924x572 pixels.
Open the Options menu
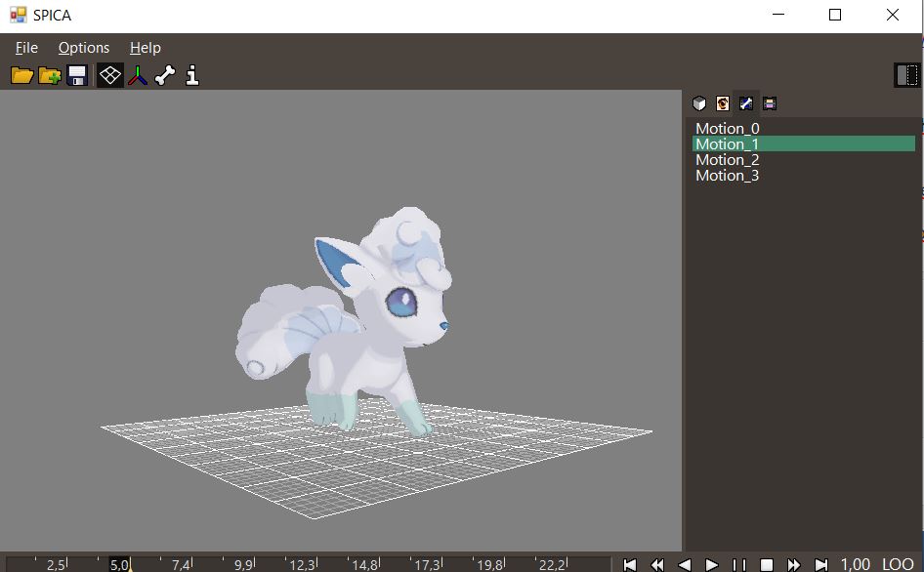tap(84, 48)
